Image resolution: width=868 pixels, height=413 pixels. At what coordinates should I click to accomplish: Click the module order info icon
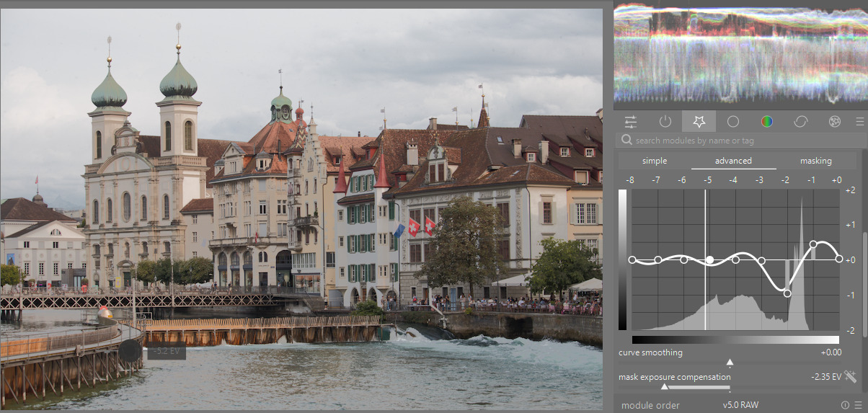pyautogui.click(x=845, y=405)
